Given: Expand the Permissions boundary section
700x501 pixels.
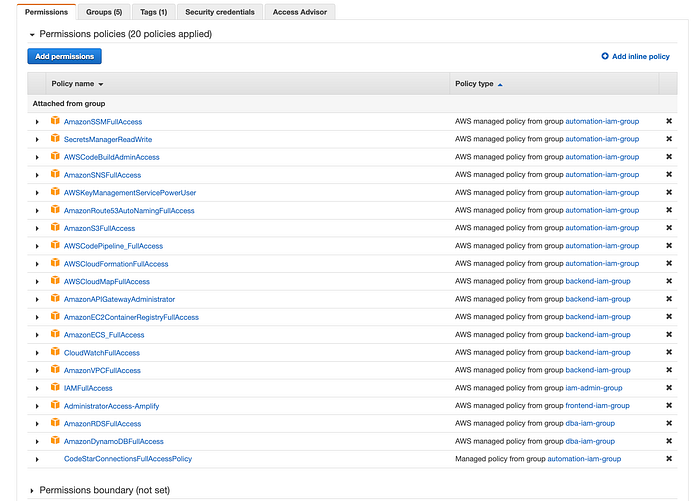Looking at the screenshot, I should click(x=32, y=491).
